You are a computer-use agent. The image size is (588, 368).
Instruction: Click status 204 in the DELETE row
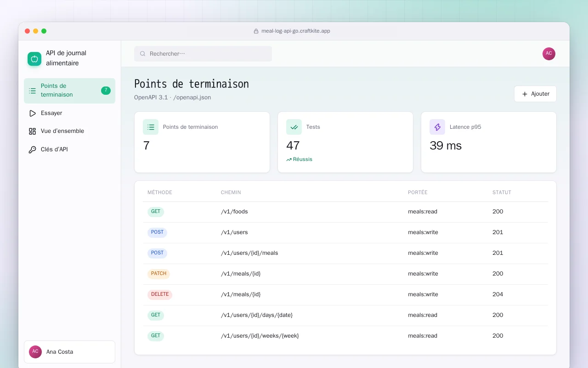(x=498, y=295)
